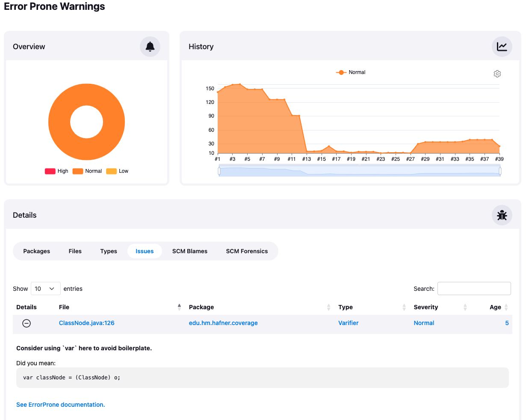Click the bell icon in the Overview header
The width and height of the screenshot is (526, 420).
click(150, 46)
